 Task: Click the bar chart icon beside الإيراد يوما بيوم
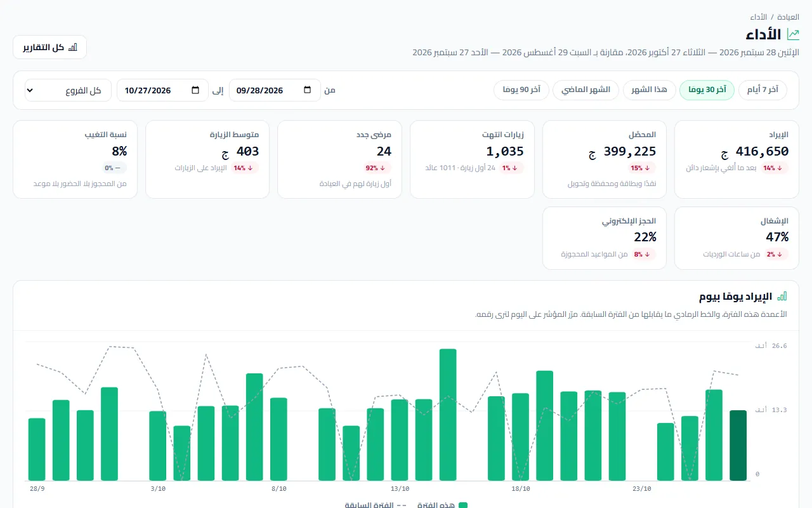tap(782, 297)
